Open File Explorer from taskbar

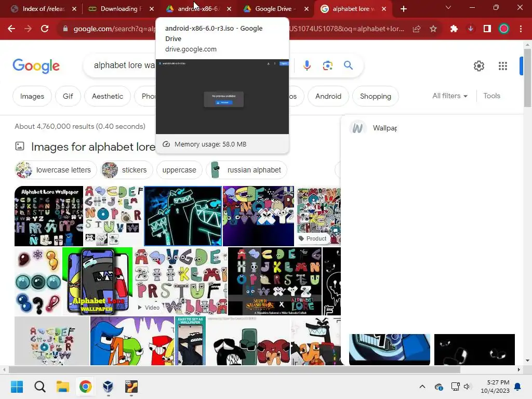tap(63, 387)
